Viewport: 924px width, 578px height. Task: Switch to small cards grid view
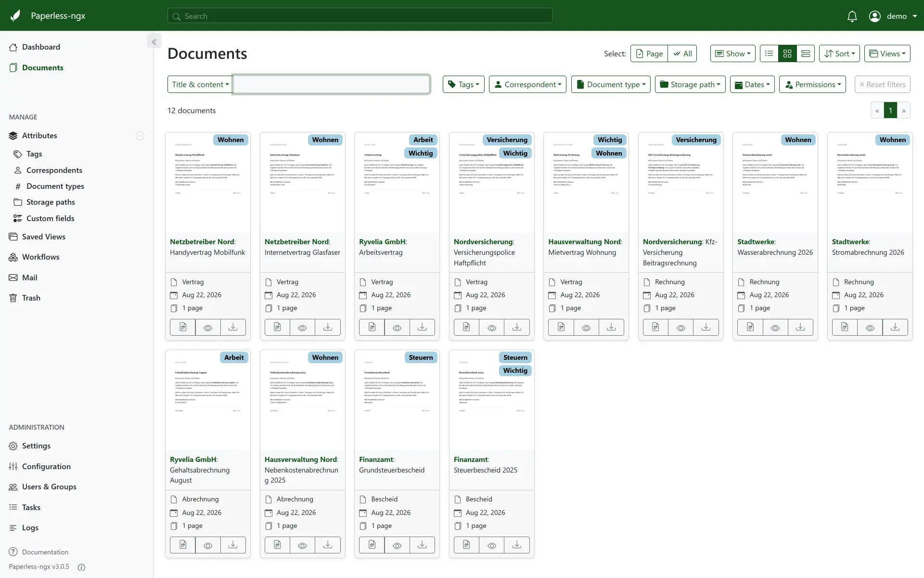coord(787,53)
